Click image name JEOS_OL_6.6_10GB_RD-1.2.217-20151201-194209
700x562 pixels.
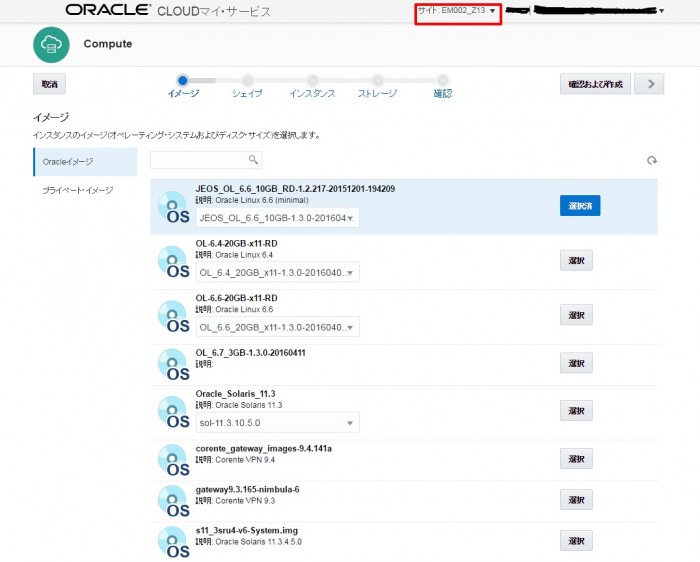point(295,189)
